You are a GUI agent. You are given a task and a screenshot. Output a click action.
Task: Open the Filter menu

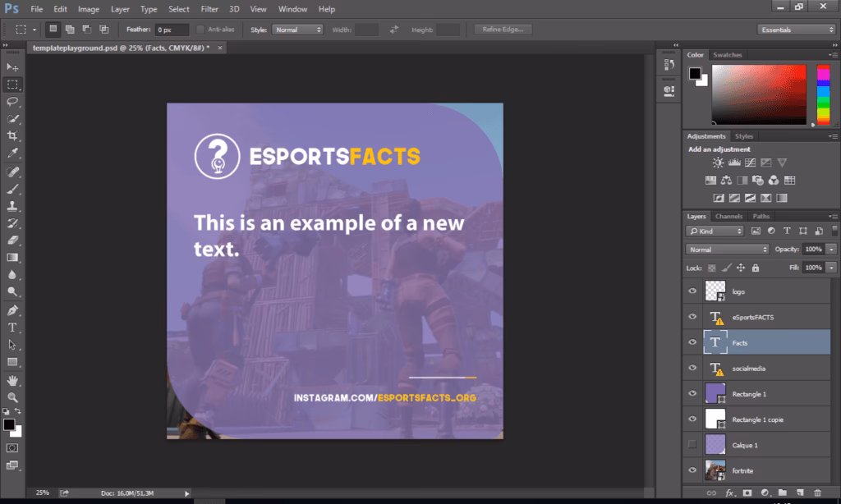tap(209, 9)
